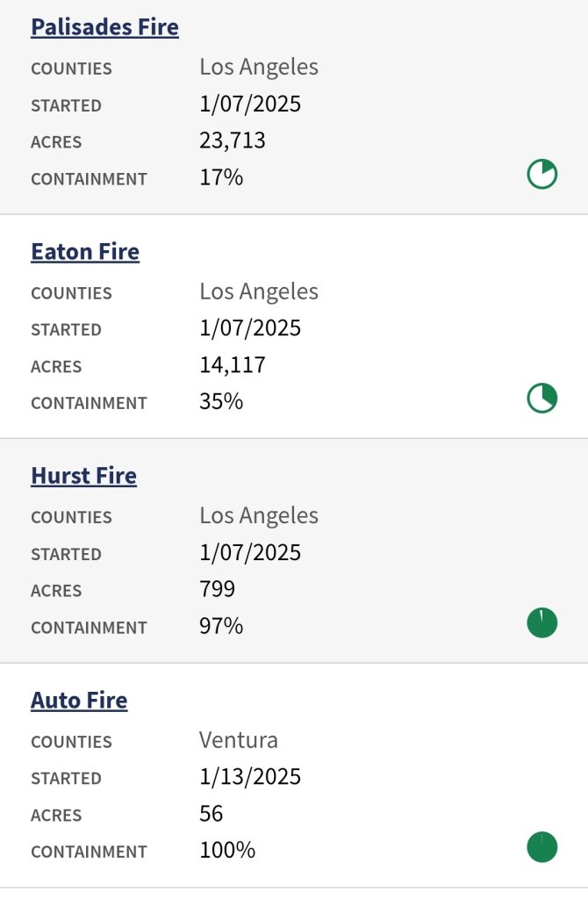
Task: Open the Palisades Fire incident link
Action: tap(104, 27)
